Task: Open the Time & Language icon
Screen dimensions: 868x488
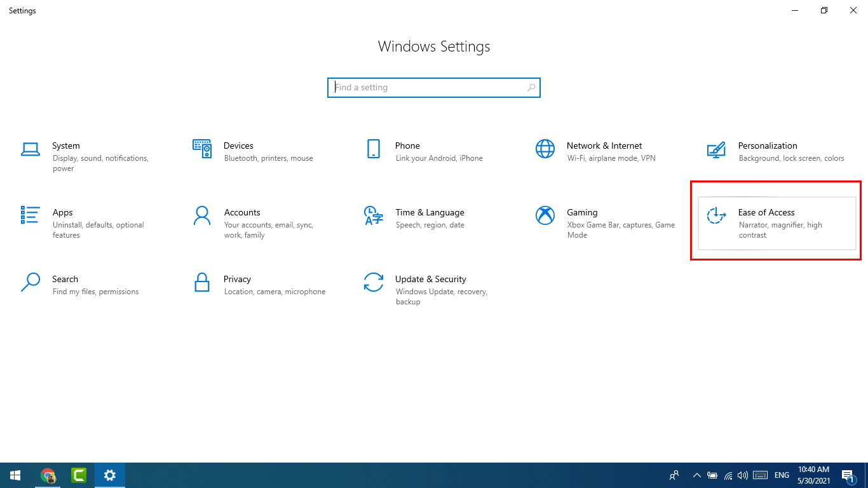Action: pyautogui.click(x=374, y=215)
